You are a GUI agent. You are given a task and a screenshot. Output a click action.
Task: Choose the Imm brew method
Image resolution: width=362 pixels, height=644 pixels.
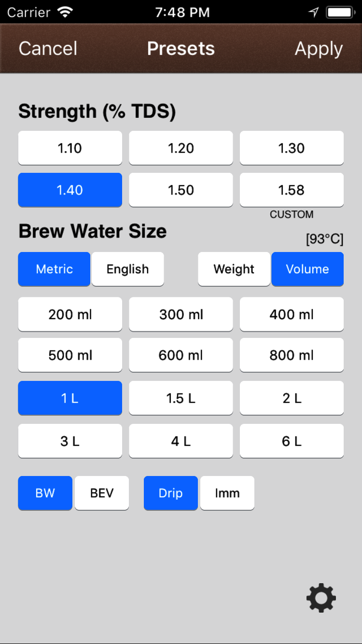pos(227,493)
